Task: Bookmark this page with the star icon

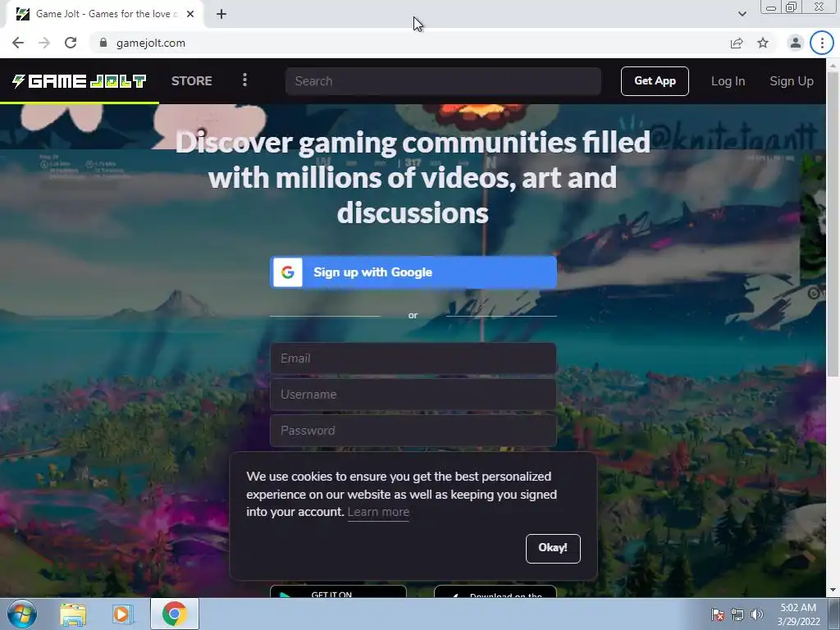Action: tap(763, 43)
